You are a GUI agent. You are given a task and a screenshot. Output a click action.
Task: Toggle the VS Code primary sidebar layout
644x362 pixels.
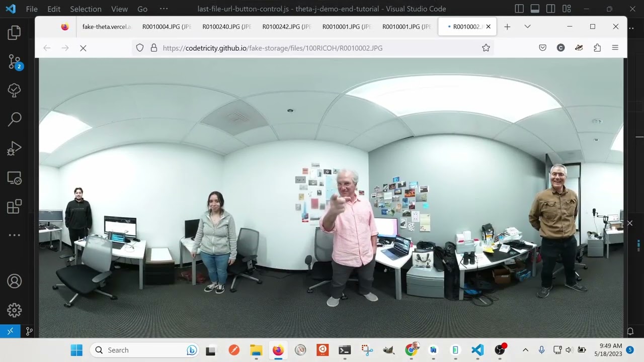pyautogui.click(x=519, y=9)
